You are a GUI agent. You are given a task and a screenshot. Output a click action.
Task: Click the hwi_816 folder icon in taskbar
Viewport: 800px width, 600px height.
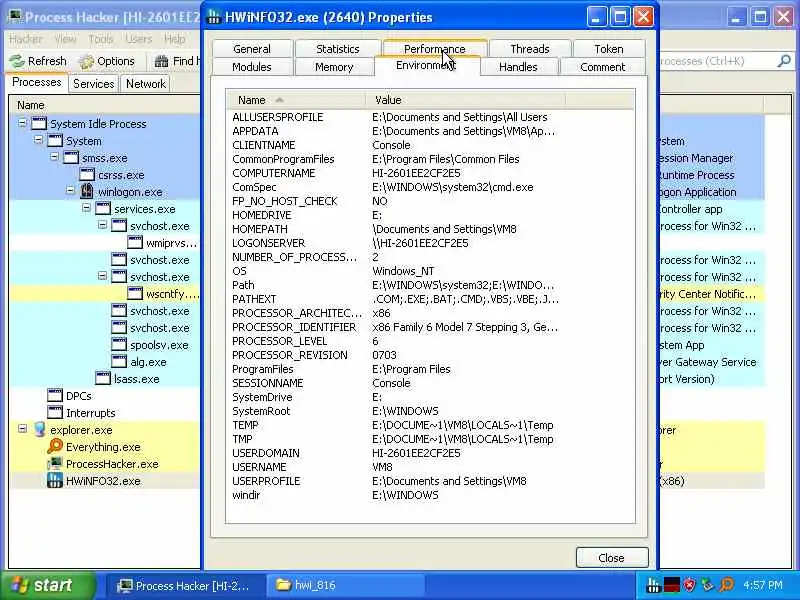tap(283, 585)
